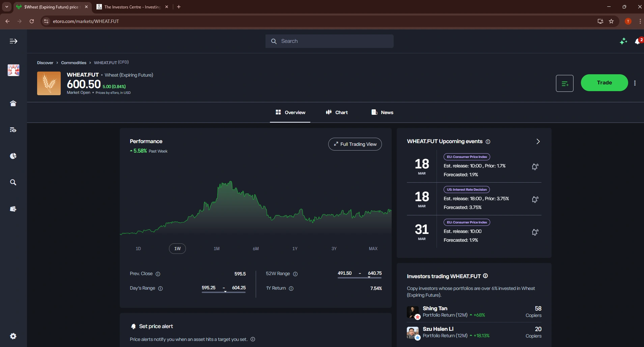
Task: Select the MAX chart timeframe
Action: (x=373, y=249)
